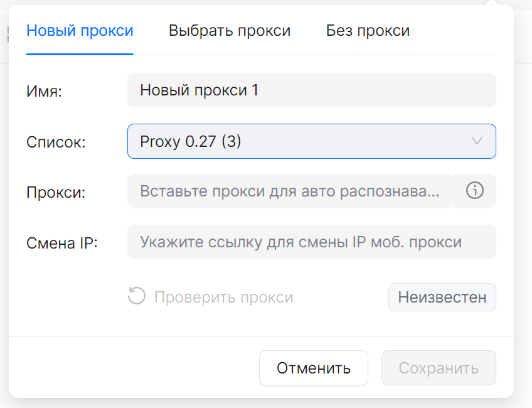The width and height of the screenshot is (532, 408).
Task: Click the chevron arrow in Список field
Action: (x=477, y=141)
